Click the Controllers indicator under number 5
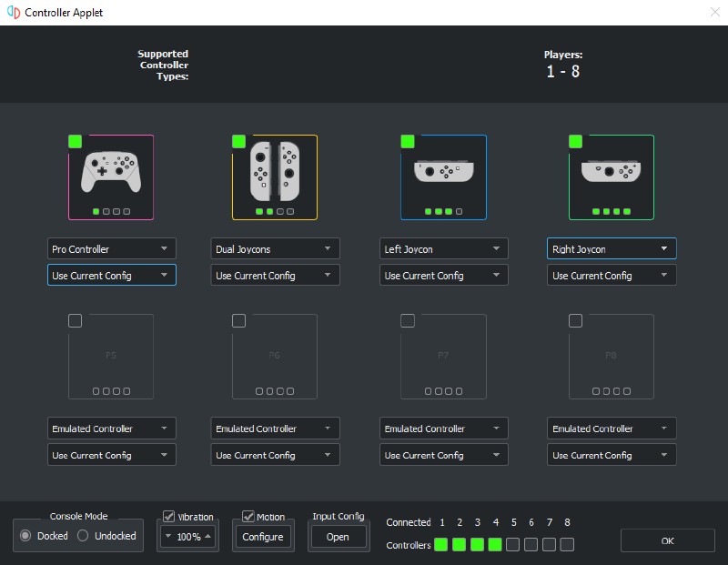728x565 pixels. [513, 545]
